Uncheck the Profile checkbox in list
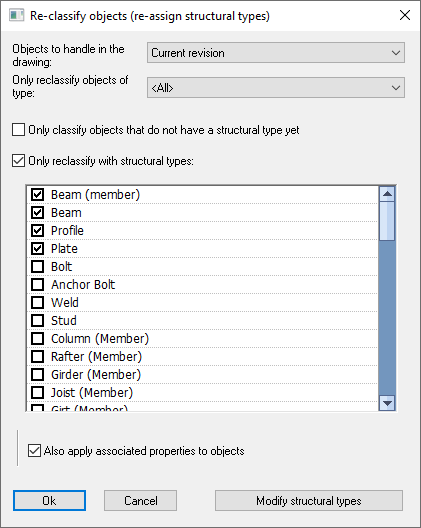421x528 pixels. (x=37, y=231)
